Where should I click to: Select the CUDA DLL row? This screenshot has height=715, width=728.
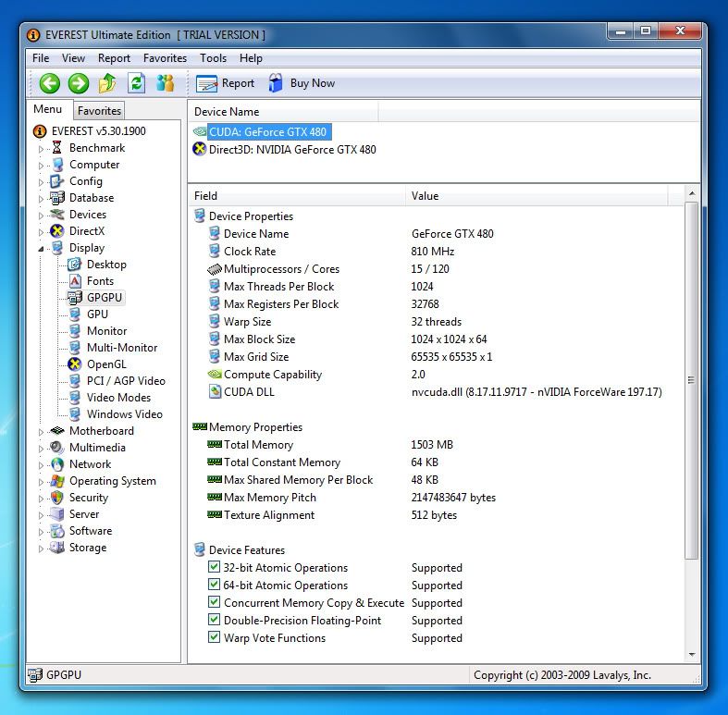(x=437, y=392)
